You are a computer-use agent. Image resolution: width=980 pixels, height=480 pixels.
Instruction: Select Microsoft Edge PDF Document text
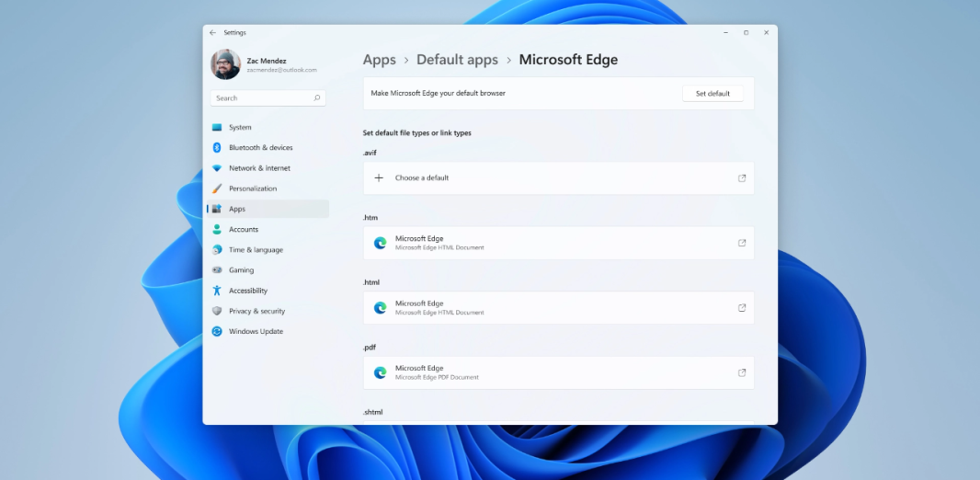[437, 378]
